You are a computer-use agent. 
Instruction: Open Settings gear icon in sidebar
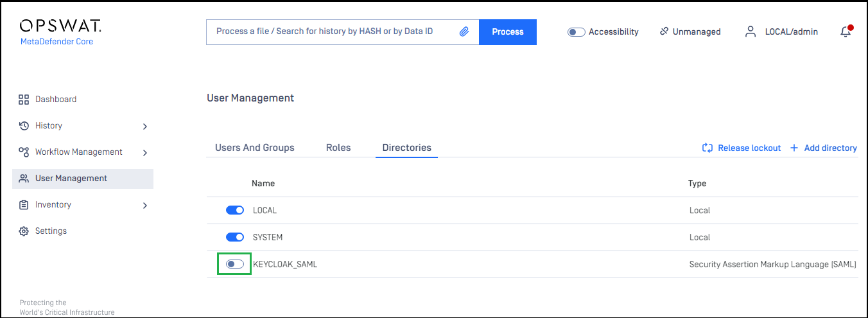pyautogui.click(x=24, y=231)
